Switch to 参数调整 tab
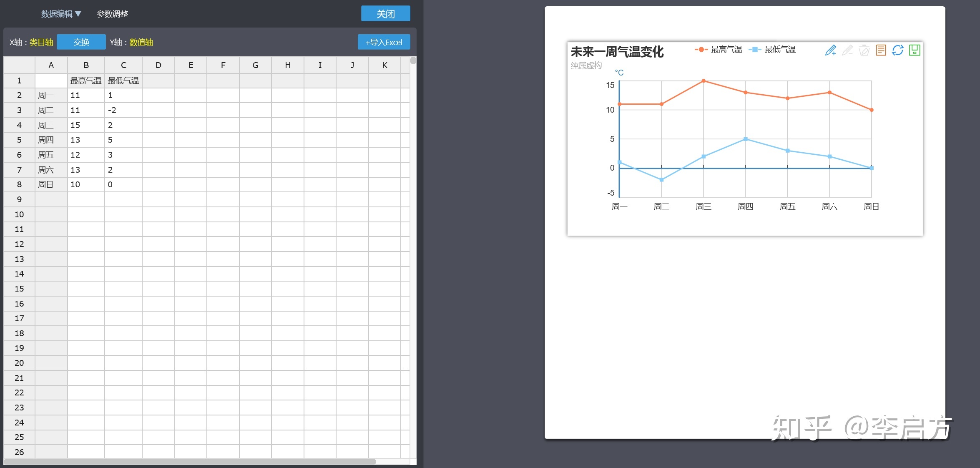The image size is (980, 468). (112, 14)
